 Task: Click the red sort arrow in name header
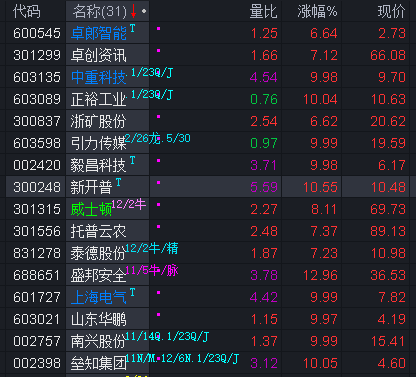134,11
